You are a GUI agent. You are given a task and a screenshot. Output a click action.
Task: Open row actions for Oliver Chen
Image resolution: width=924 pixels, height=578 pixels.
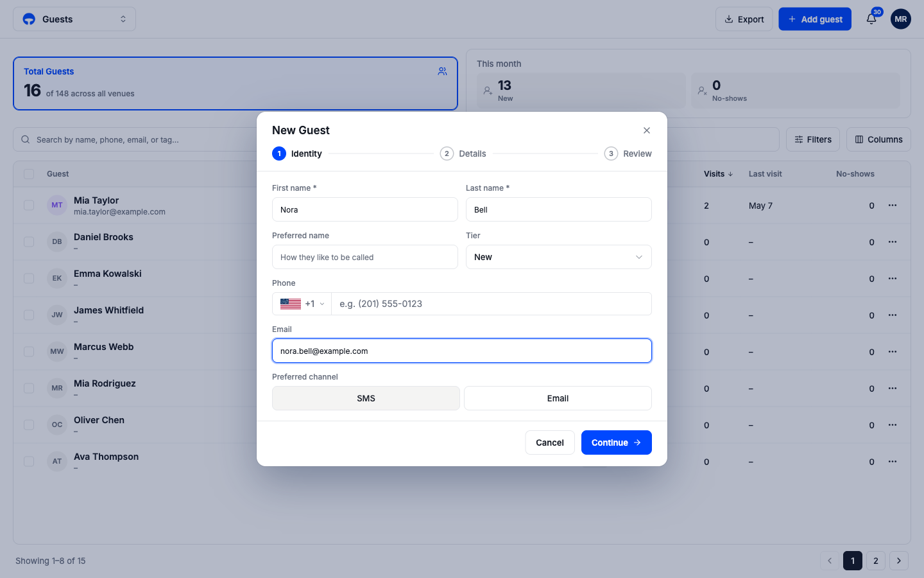[x=893, y=425]
